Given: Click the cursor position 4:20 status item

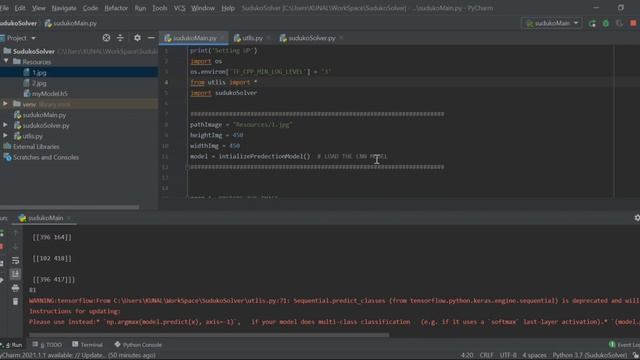Looking at the screenshot, I should [467, 356].
